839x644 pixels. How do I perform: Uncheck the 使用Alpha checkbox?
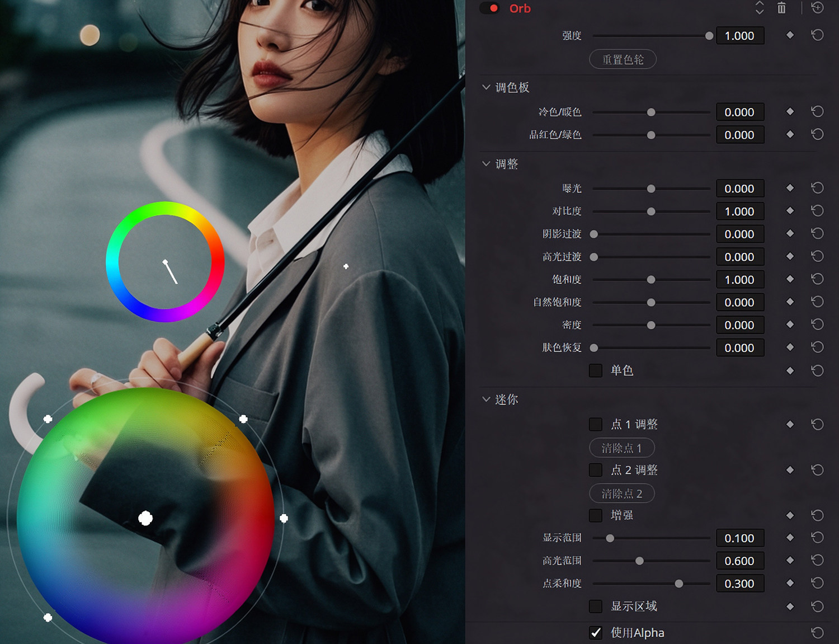(x=596, y=633)
